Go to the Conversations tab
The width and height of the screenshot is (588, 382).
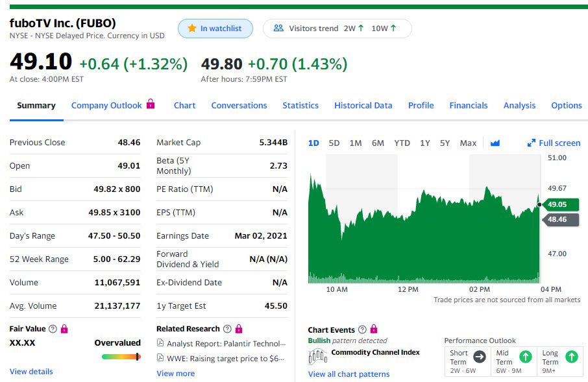(x=239, y=105)
